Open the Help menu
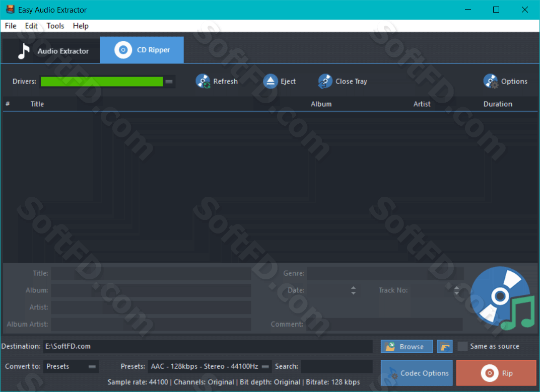Image resolution: width=540 pixels, height=392 pixels. (x=81, y=26)
